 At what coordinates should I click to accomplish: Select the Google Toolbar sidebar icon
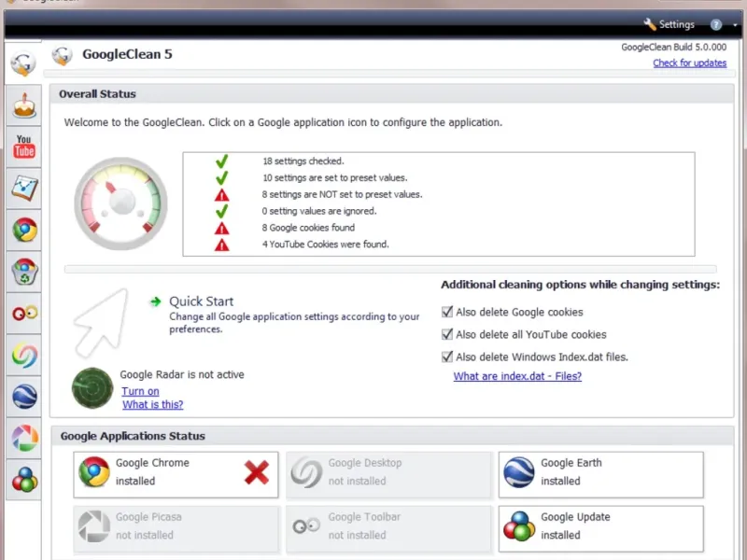24,313
